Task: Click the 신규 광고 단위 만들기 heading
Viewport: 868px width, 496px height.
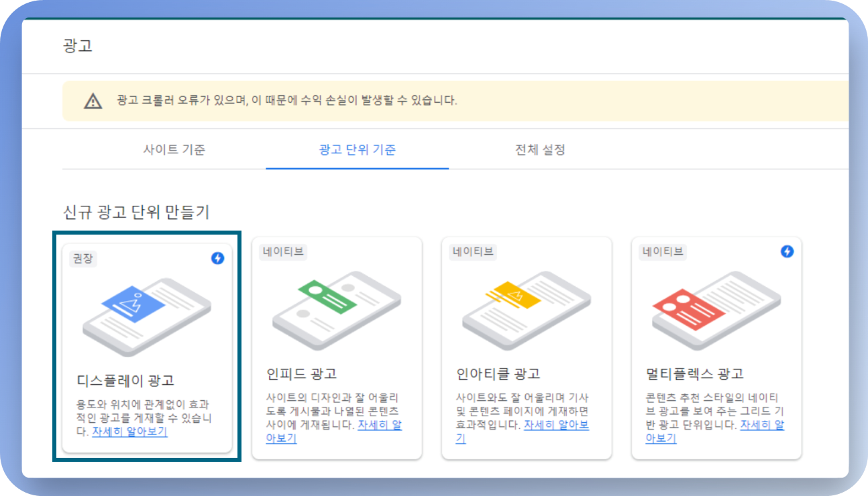Action: click(136, 212)
